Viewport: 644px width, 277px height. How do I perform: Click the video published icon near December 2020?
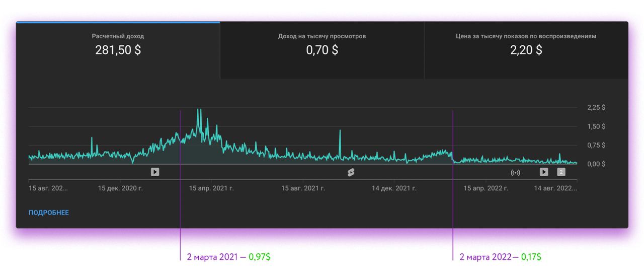(x=155, y=172)
